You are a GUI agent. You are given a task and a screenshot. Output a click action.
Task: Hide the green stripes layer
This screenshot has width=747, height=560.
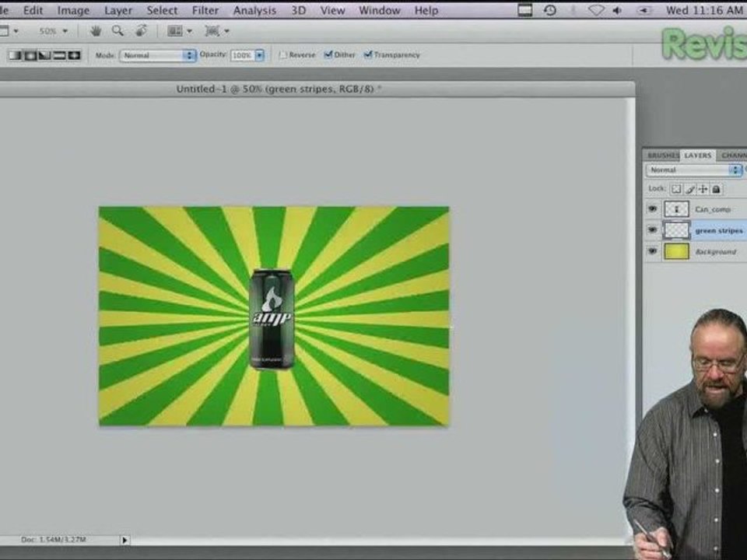653,230
